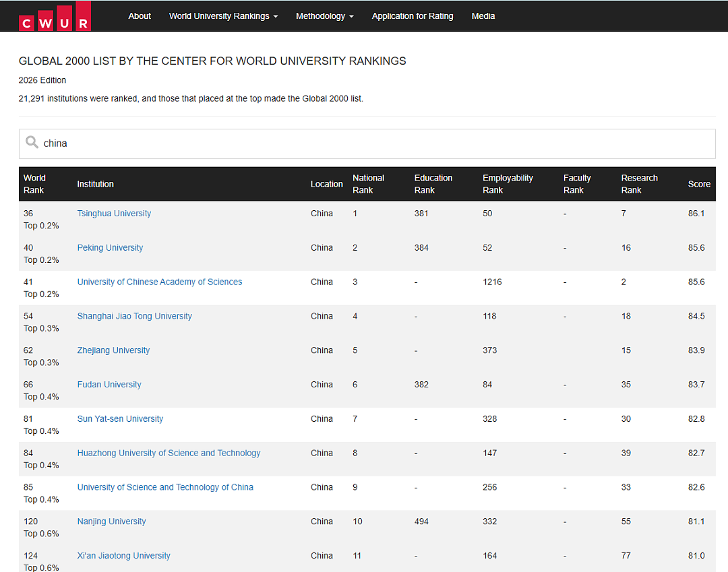728x572 pixels.
Task: Click the search magnifier icon
Action: click(32, 142)
